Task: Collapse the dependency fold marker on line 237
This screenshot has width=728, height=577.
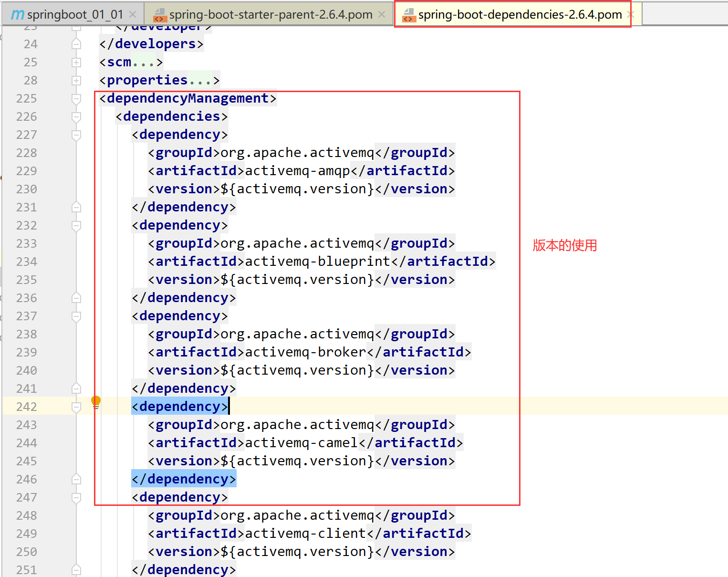Action: tap(76, 316)
